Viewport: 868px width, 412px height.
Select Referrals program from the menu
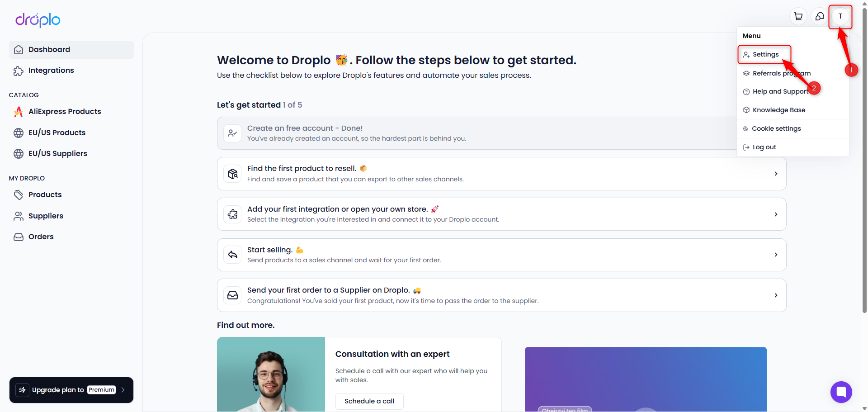(x=793, y=73)
